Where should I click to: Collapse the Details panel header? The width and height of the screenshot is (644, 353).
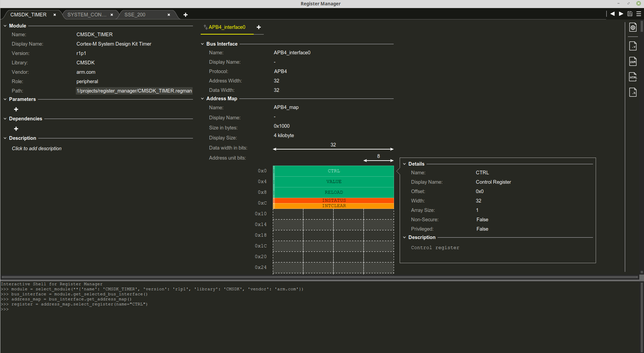tap(404, 164)
